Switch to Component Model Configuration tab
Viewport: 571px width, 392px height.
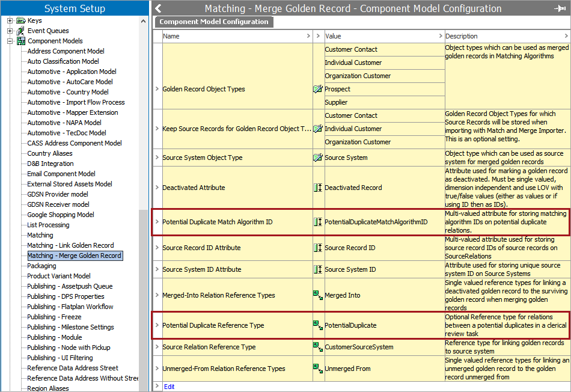[214, 22]
